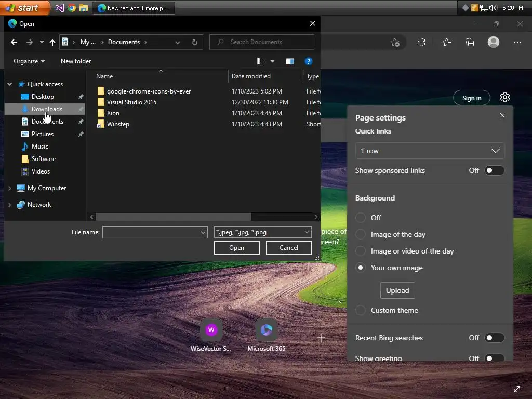Sort files by Name column
Viewport: 532px width, 399px height.
click(x=104, y=76)
